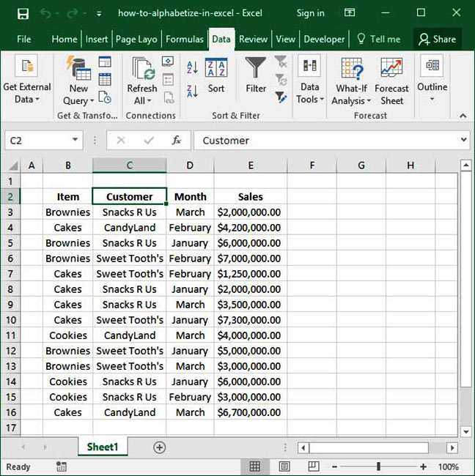This screenshot has height=476, width=475.
Task: Click the Sort Z to A icon
Action: pyautogui.click(x=192, y=91)
